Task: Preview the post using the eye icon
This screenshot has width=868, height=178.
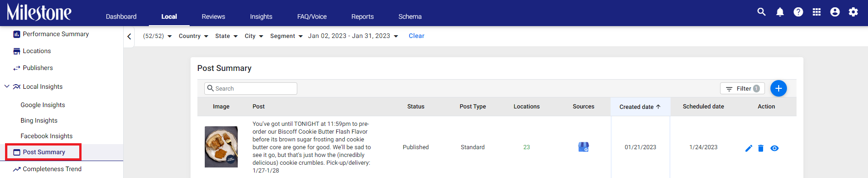Action: point(775,148)
